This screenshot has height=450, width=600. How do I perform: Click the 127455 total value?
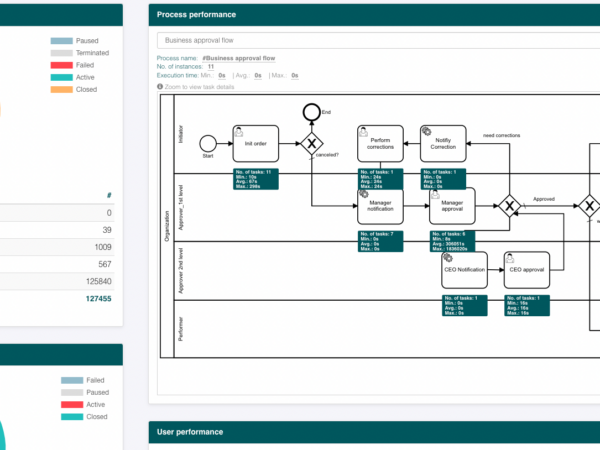tap(99, 298)
